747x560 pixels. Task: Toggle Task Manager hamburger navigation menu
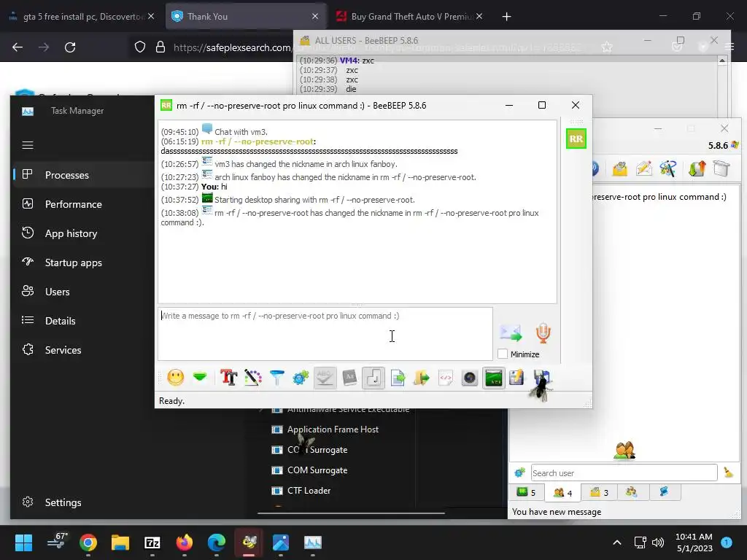click(x=28, y=145)
